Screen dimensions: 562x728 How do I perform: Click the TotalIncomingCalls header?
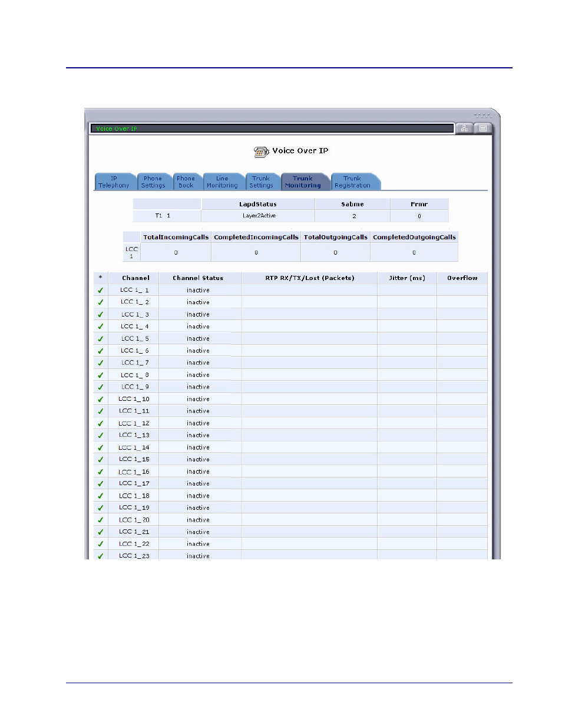coord(176,237)
